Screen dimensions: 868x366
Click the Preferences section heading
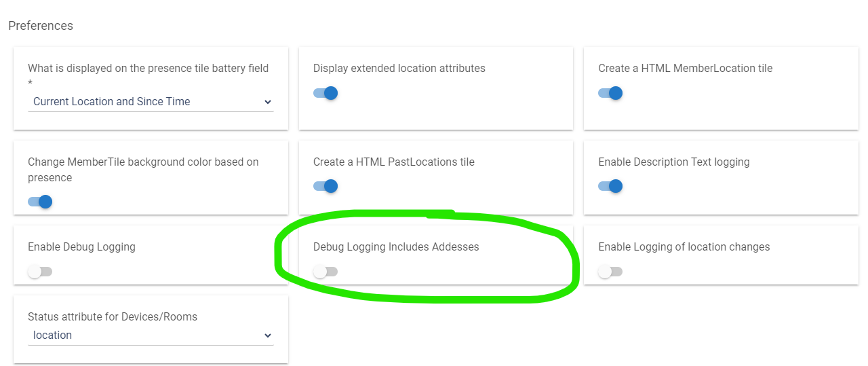tap(41, 26)
